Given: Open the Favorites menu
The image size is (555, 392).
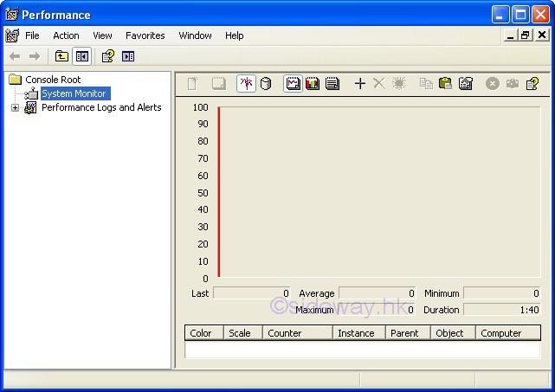Looking at the screenshot, I should click(145, 35).
